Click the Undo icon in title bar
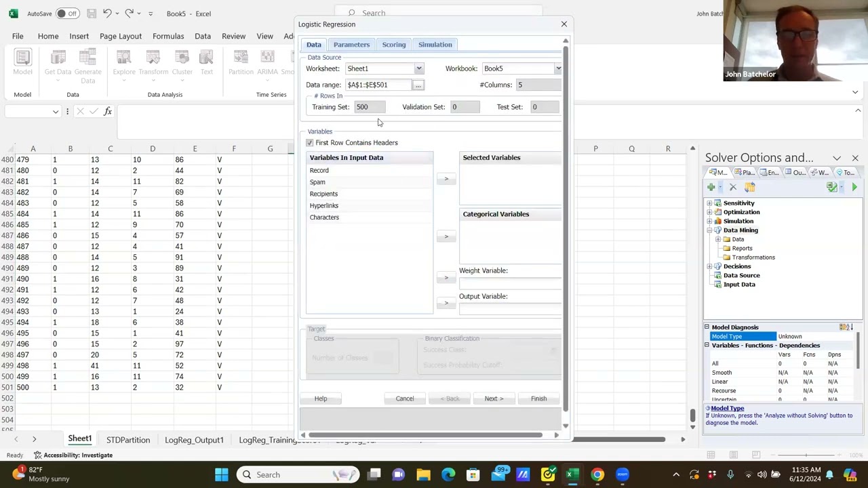This screenshot has width=868, height=488. (x=107, y=14)
